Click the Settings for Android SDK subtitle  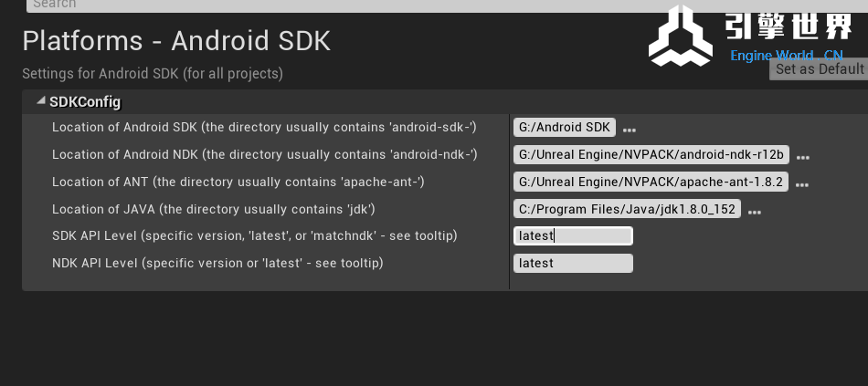153,74
